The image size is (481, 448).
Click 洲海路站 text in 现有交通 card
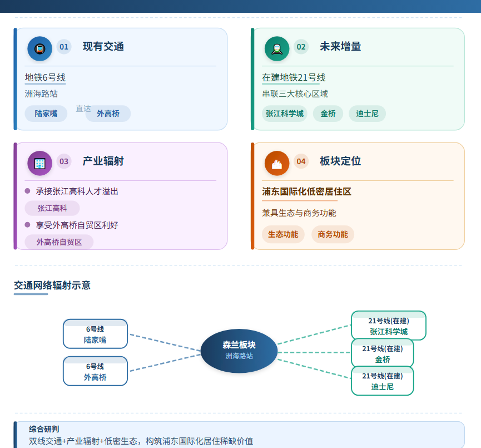coord(41,93)
